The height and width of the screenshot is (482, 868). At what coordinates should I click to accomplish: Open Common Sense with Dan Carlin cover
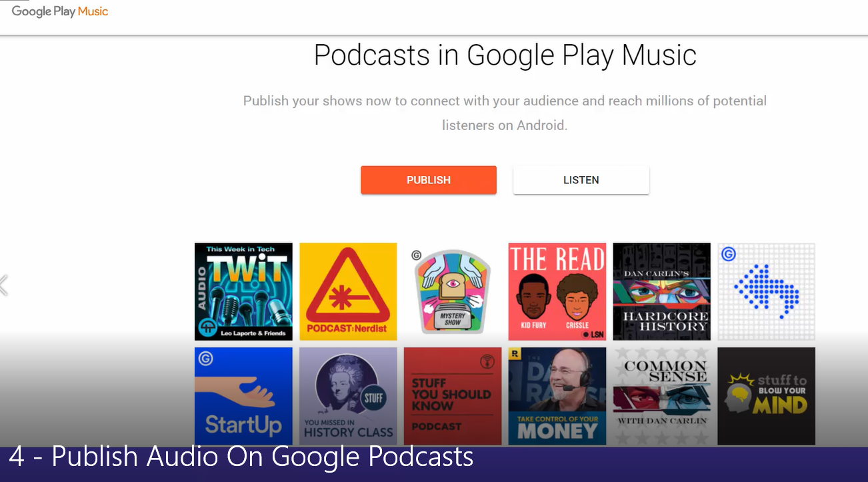point(662,396)
